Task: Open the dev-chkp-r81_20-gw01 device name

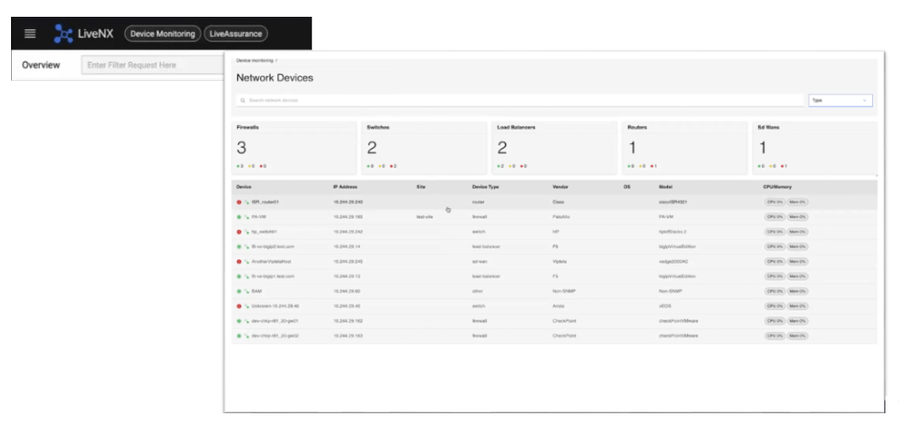Action: [x=275, y=321]
